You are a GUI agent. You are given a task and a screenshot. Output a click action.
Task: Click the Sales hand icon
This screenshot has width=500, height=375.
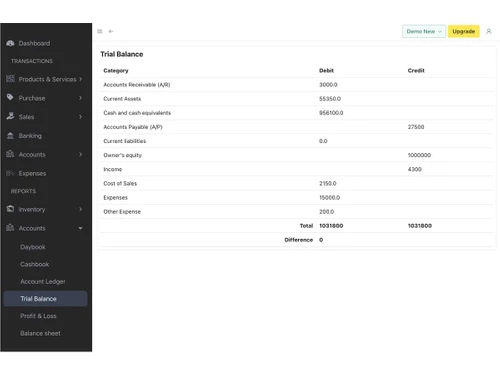pos(10,116)
